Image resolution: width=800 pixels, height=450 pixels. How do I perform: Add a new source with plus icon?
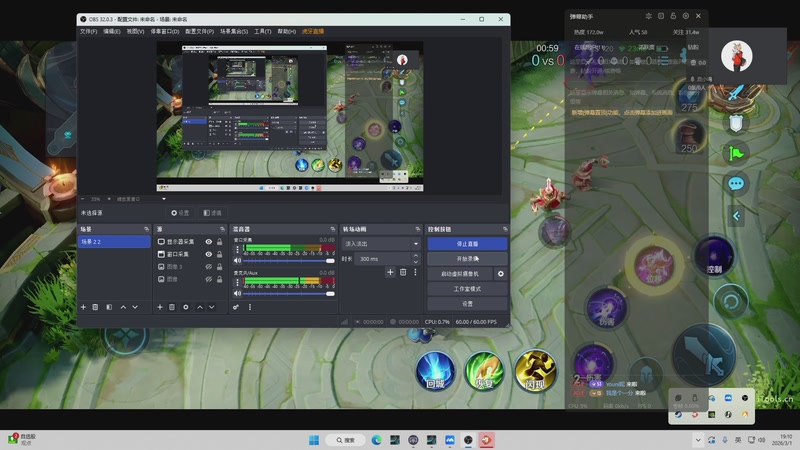coord(160,307)
